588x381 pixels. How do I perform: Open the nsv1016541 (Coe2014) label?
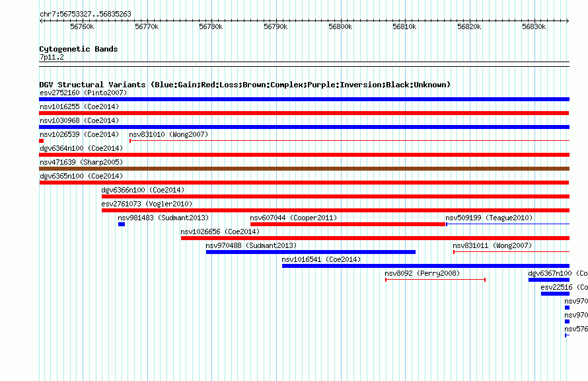tap(321, 259)
